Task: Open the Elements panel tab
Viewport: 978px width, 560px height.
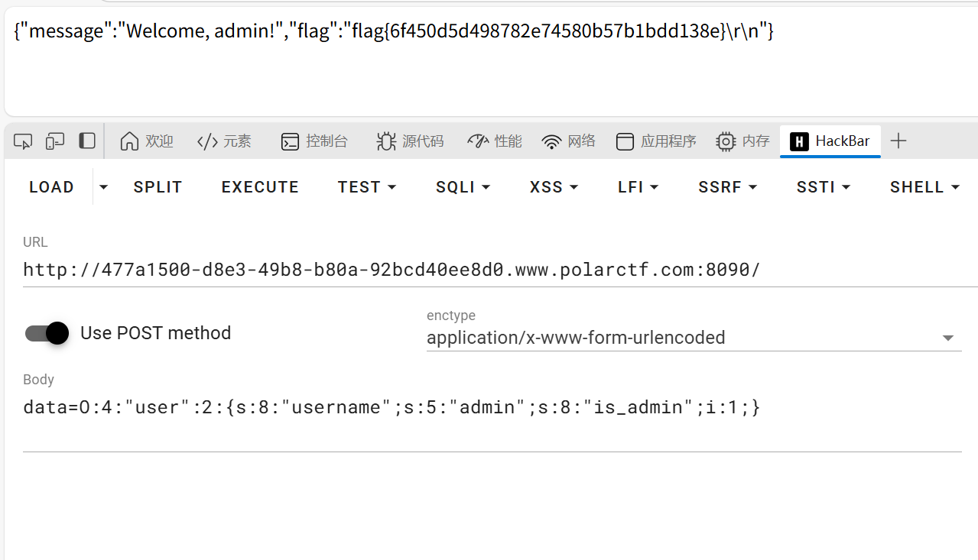Action: coord(224,141)
